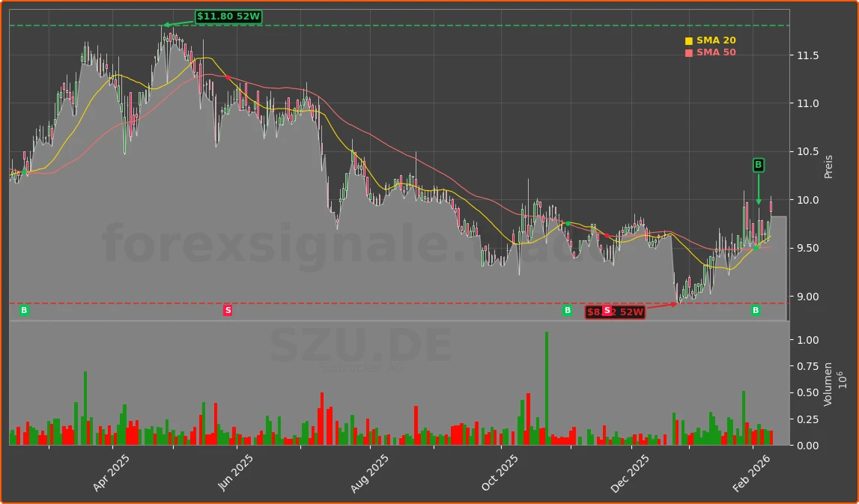Click the B badge above the latest candles
Viewport: 859px width, 504px height.
point(758,166)
